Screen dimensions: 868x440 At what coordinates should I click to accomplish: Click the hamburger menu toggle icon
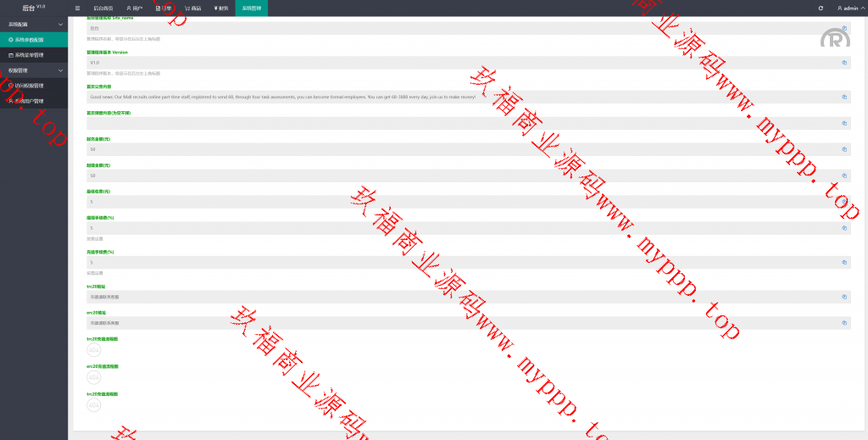coord(77,8)
